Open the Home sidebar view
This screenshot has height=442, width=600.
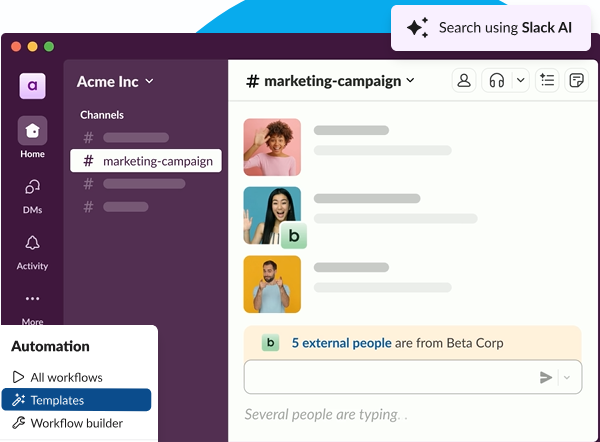(33, 137)
